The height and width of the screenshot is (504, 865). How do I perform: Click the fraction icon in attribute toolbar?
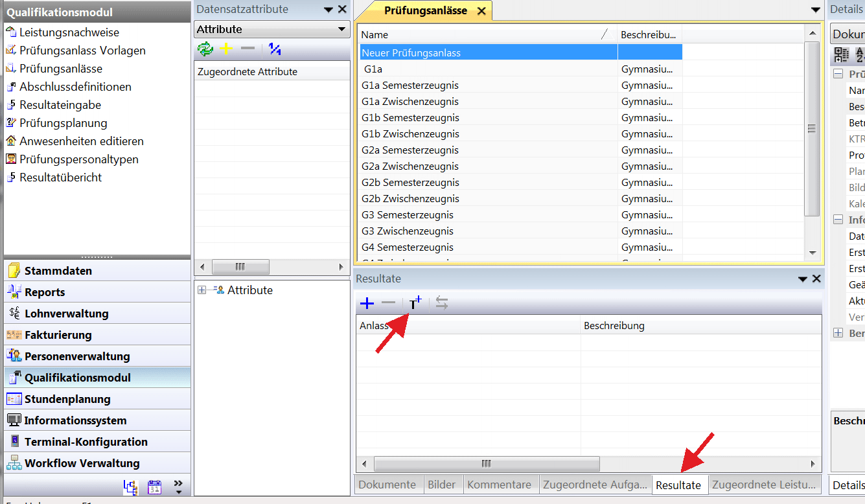pos(275,49)
